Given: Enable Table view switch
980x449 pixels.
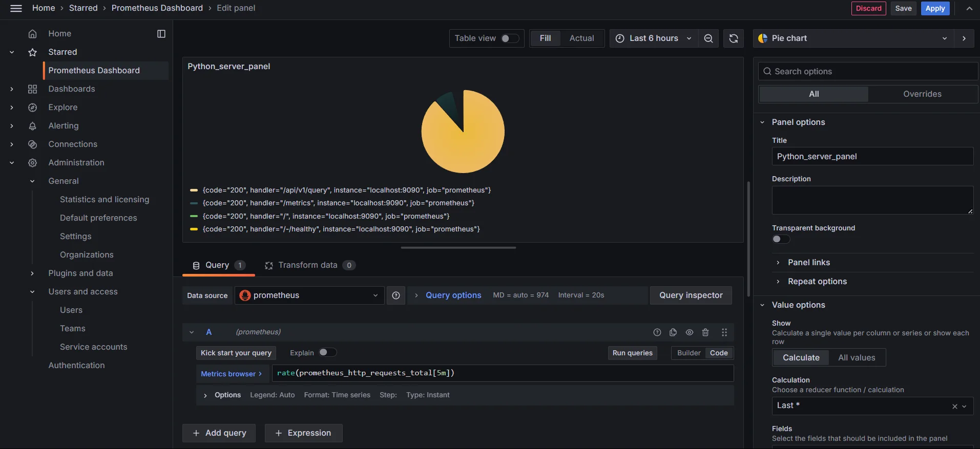Looking at the screenshot, I should pos(510,38).
